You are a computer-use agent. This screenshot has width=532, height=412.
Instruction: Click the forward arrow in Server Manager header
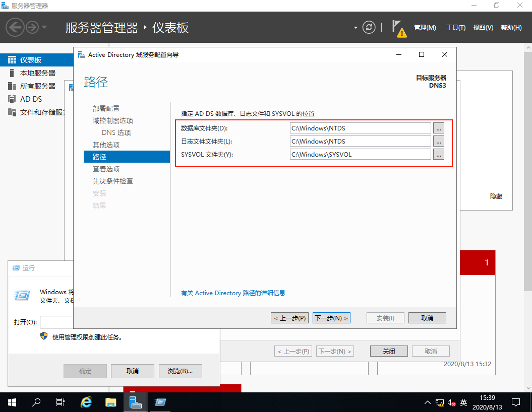(x=33, y=27)
